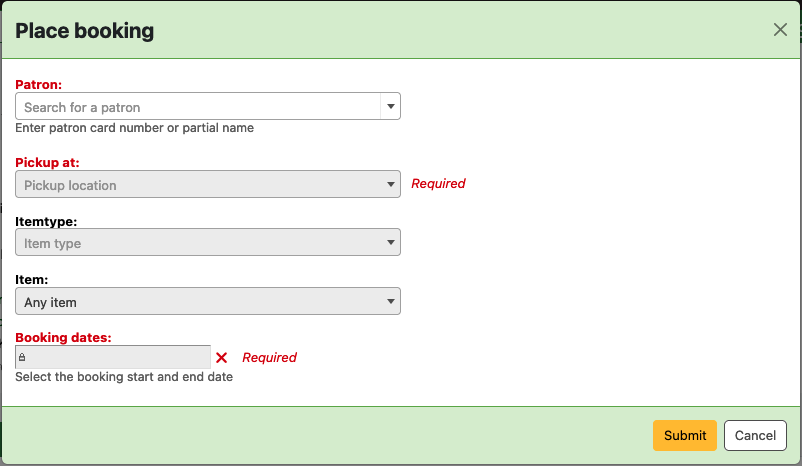802x466 pixels.
Task: Expand the patron search dropdown arrow
Action: point(389,107)
